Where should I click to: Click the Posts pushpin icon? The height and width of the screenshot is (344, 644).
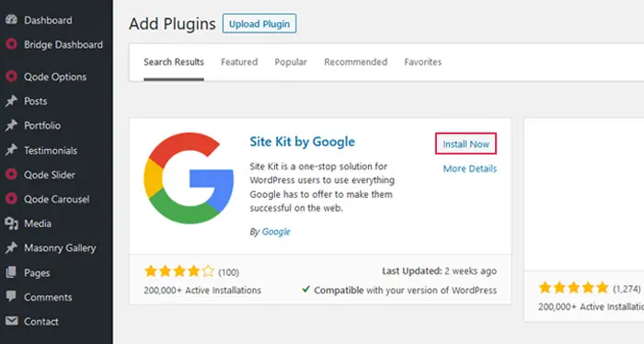11,100
